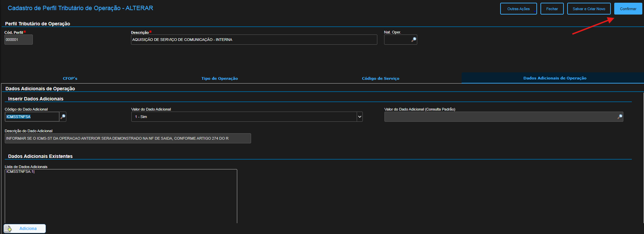Click the Fechar button

click(x=552, y=9)
